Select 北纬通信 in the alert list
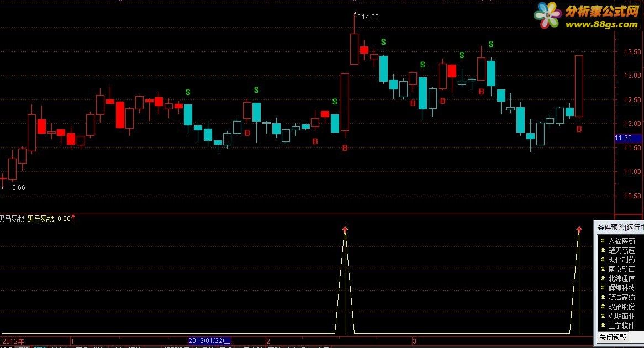The image size is (644, 348). 621,278
